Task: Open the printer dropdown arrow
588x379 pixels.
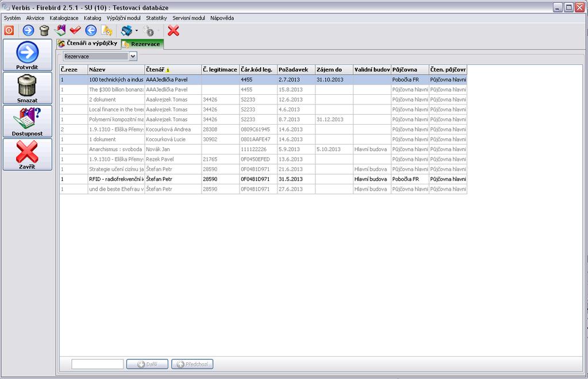Action: coord(137,31)
